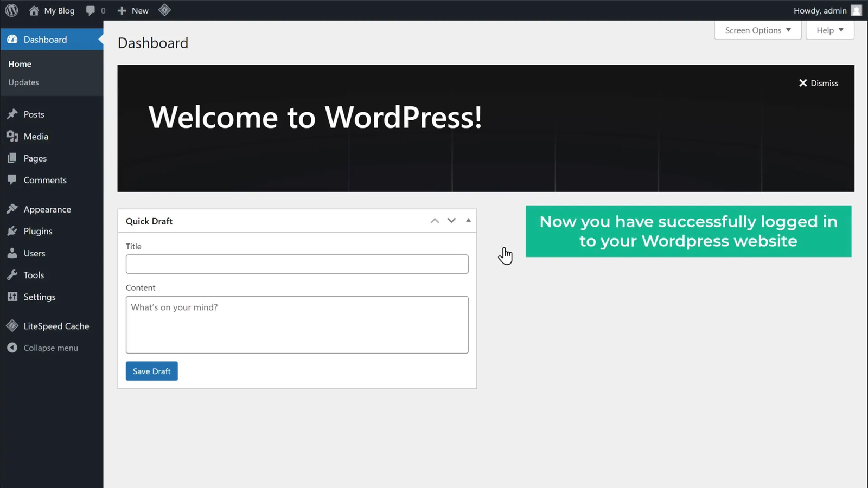The width and height of the screenshot is (868, 488).
Task: Go to Dashboard Home submenu
Action: [x=20, y=64]
